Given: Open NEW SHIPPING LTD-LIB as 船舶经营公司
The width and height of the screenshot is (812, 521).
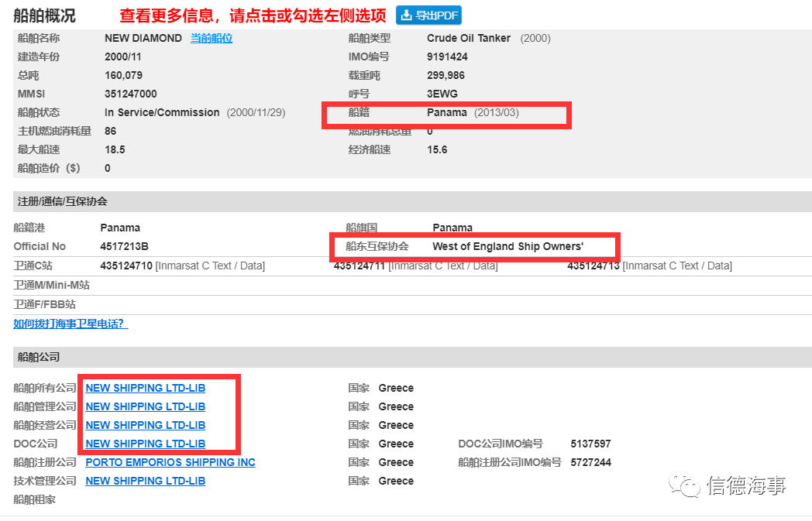Looking at the screenshot, I should click(145, 425).
